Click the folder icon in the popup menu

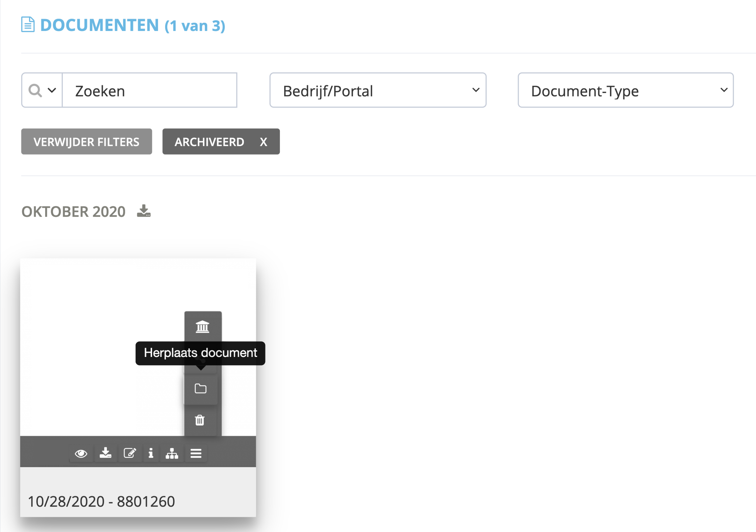(201, 389)
